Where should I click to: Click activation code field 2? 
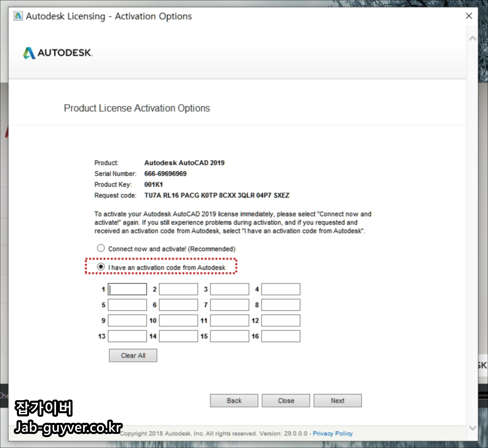(x=178, y=289)
